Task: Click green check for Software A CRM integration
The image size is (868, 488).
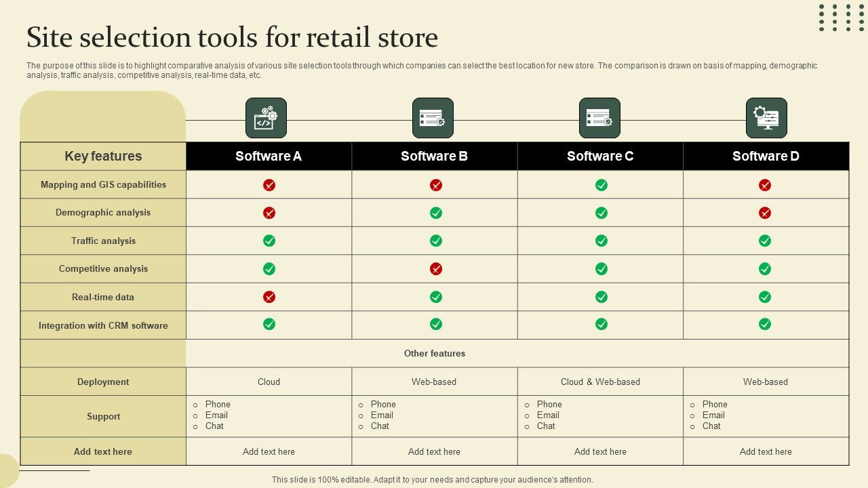Action: [269, 325]
